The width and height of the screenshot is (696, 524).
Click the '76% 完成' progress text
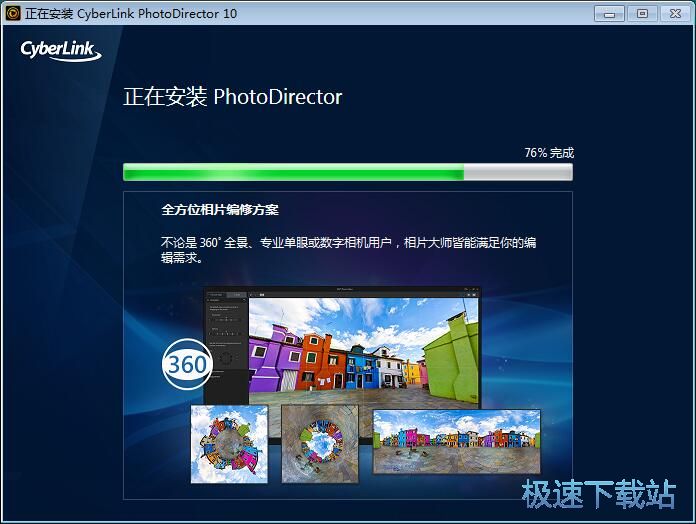pos(549,153)
